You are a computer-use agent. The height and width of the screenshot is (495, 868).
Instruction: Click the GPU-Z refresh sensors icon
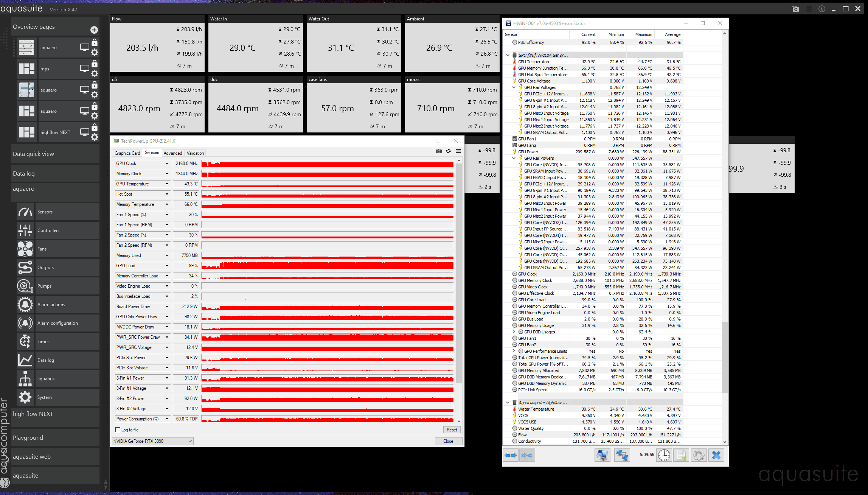pyautogui.click(x=448, y=151)
